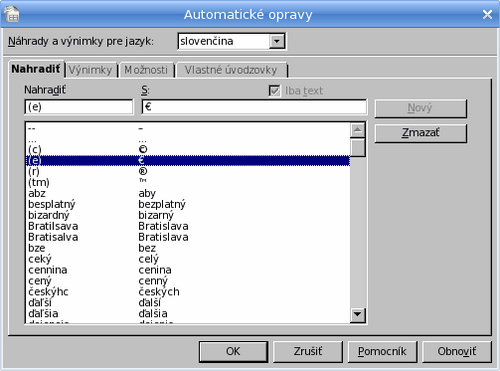Click the replacement ® symbol cell
Screen dimensions: 500x371
click(143, 171)
